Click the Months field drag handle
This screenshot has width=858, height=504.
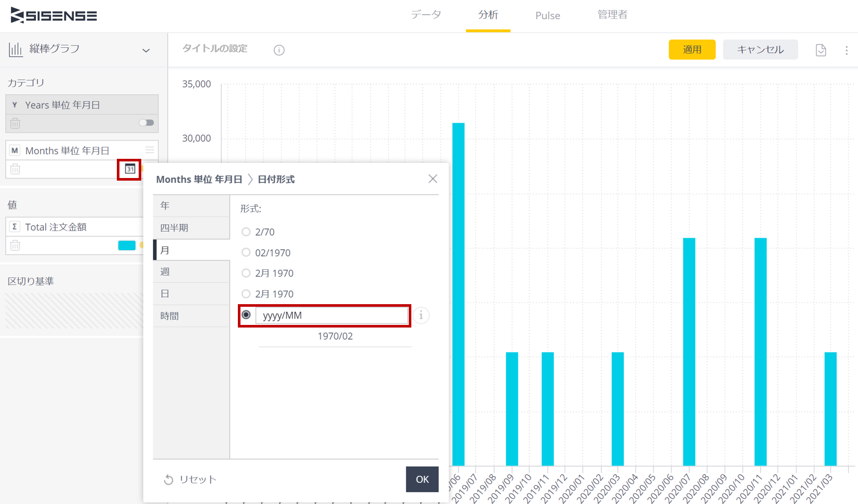click(150, 150)
